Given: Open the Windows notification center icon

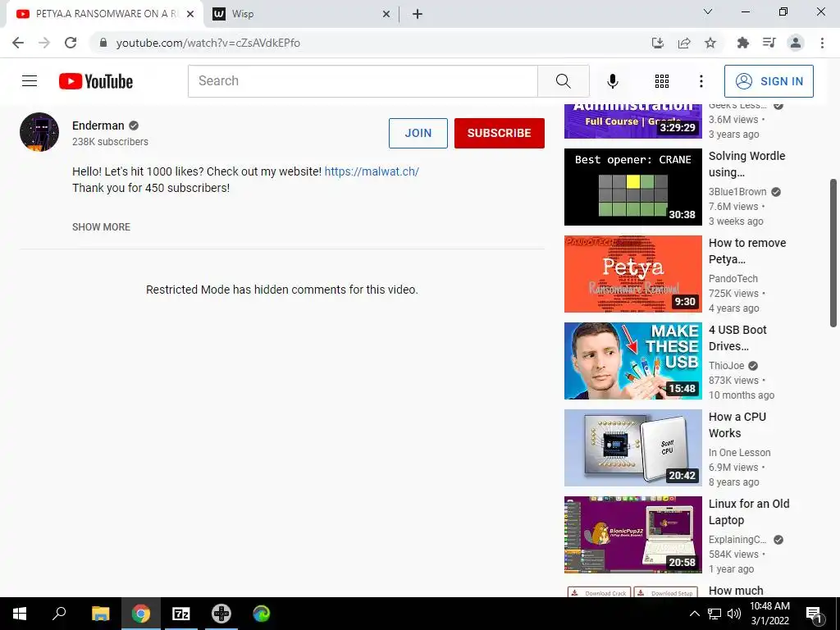Looking at the screenshot, I should [815, 614].
